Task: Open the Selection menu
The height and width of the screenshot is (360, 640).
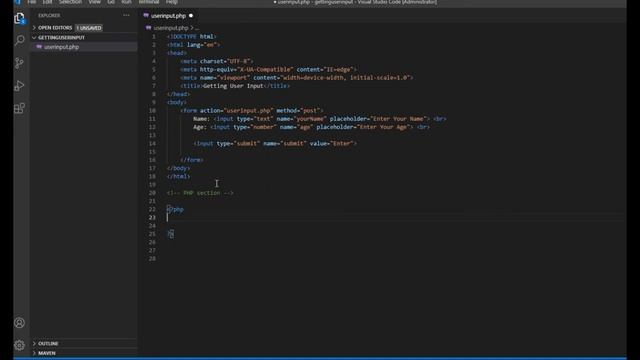Action: pos(70,2)
